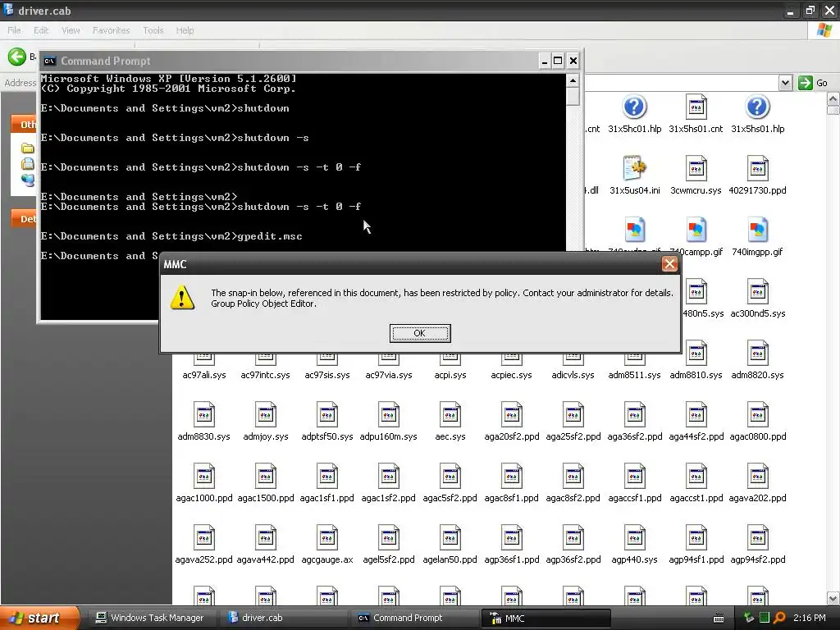The image size is (840, 630).
Task: Open the Edit menu
Action: 41,30
